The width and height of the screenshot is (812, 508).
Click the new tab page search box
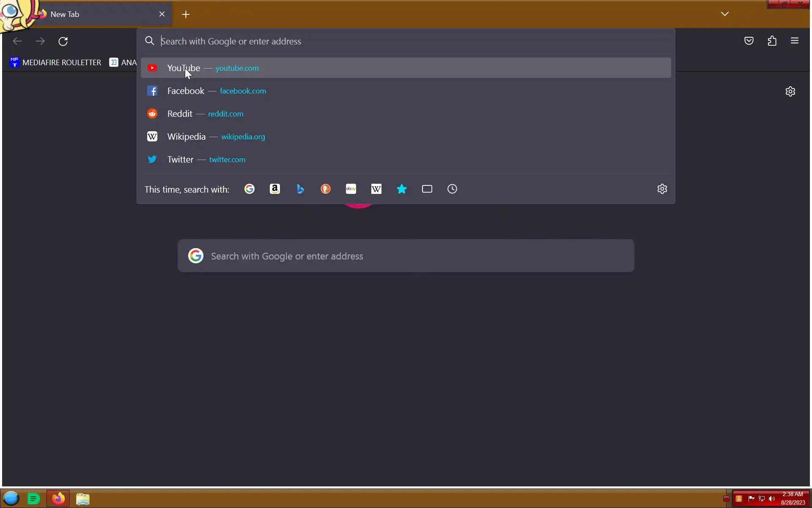pos(405,256)
